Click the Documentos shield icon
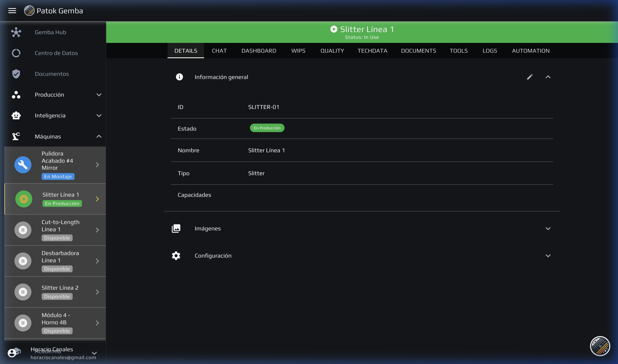The image size is (618, 364). 16,73
